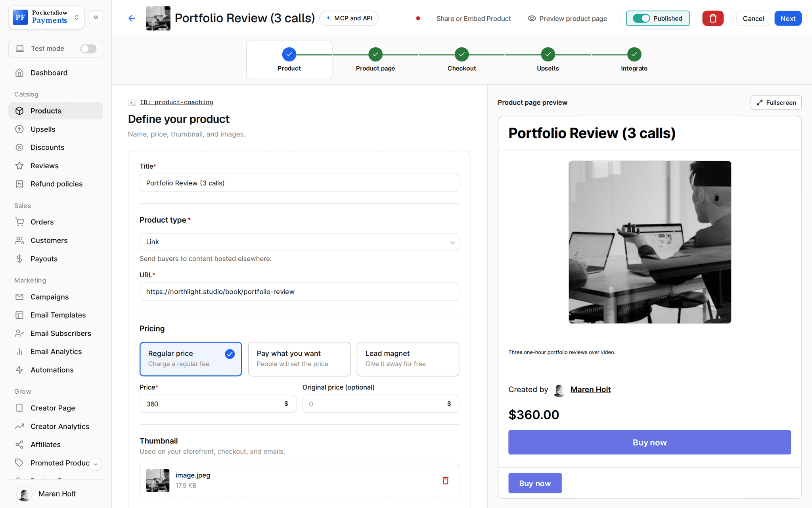Click the terminal icon beside product ID
The width and height of the screenshot is (812, 508).
point(132,102)
